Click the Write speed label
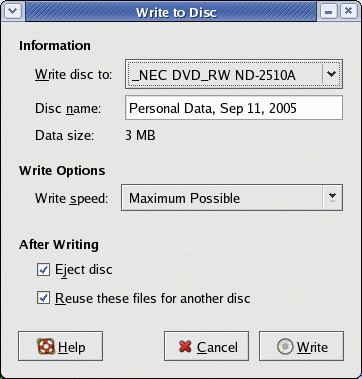 tap(71, 198)
